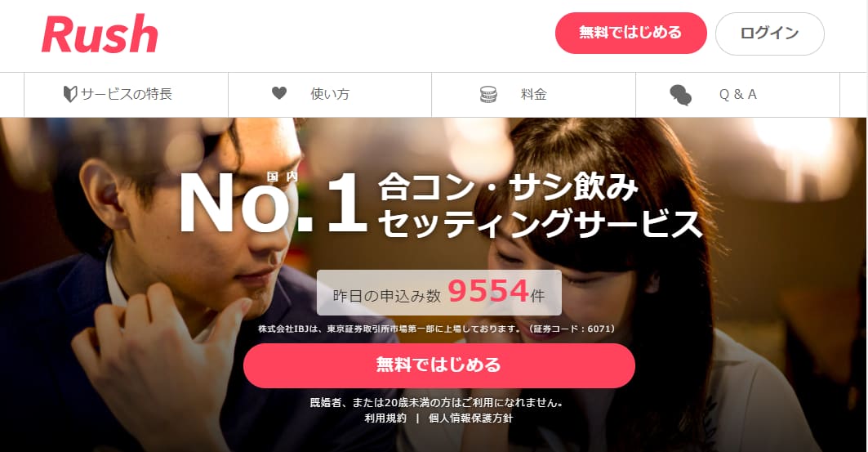This screenshot has width=868, height=452.
Task: Open the 利用規約 link
Action: [385, 418]
